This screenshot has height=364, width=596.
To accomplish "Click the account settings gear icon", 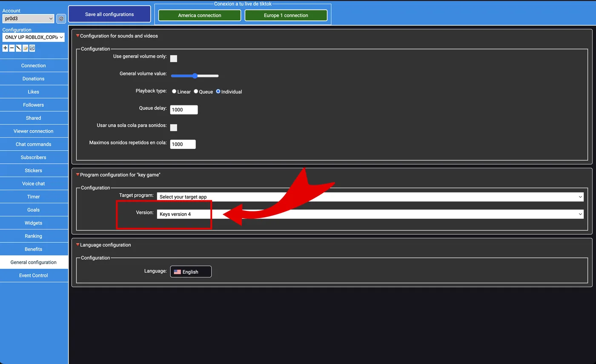I will point(61,19).
